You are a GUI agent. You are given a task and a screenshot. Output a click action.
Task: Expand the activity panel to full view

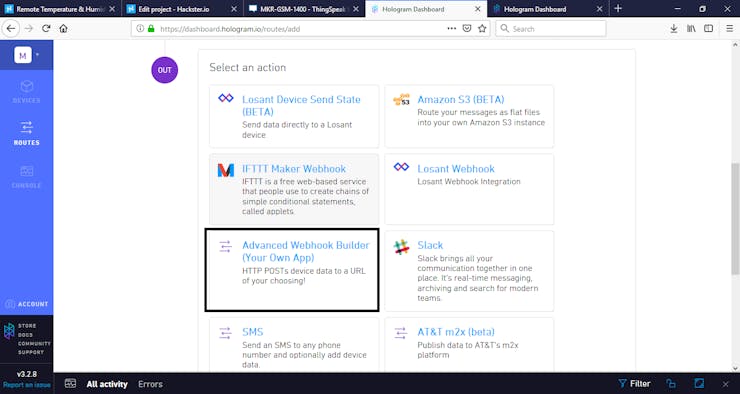(699, 383)
